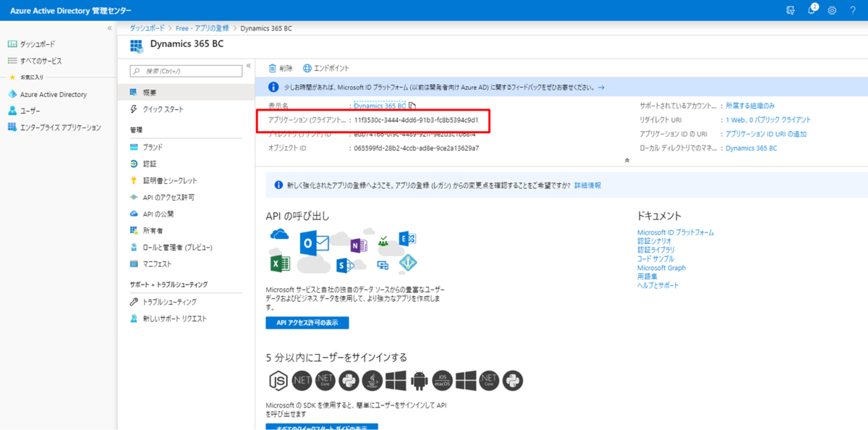Click the SharePoint icon
Image resolution: width=868 pixels, height=430 pixels.
[x=344, y=265]
